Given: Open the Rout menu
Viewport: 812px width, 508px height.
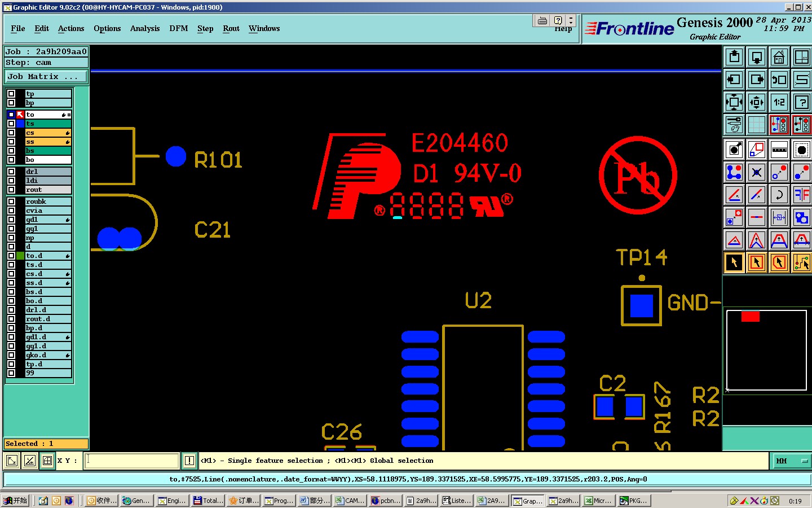Looking at the screenshot, I should pos(231,28).
